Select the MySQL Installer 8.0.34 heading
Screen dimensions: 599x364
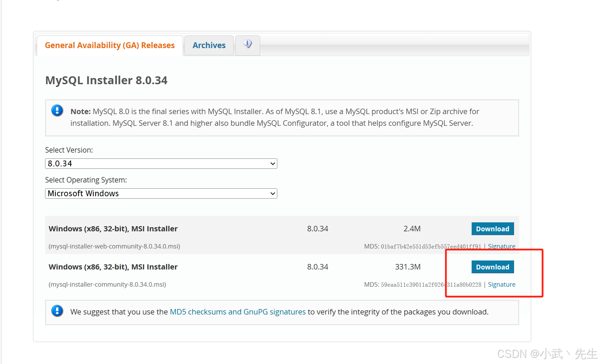(x=106, y=80)
